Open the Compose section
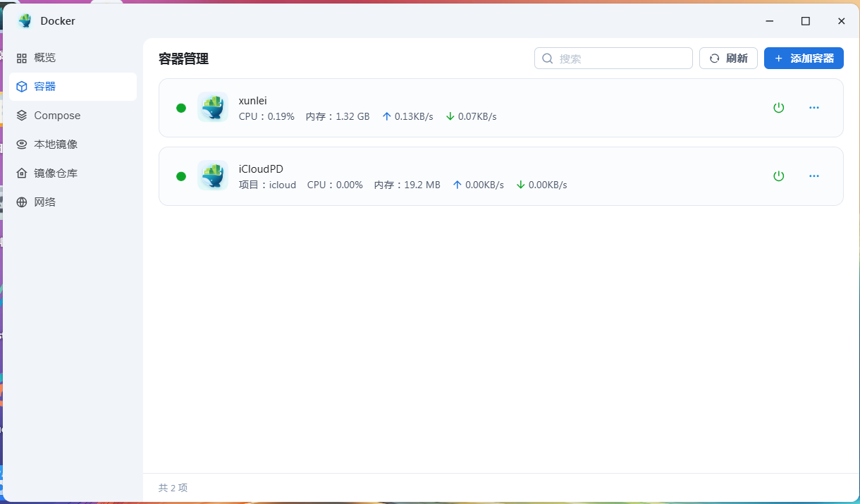This screenshot has width=860, height=504. [x=73, y=116]
